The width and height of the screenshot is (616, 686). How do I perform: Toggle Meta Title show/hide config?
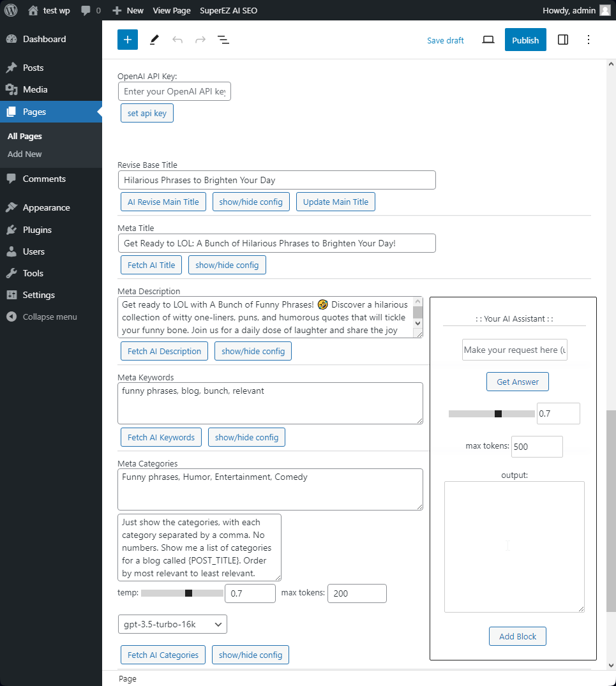[227, 265]
